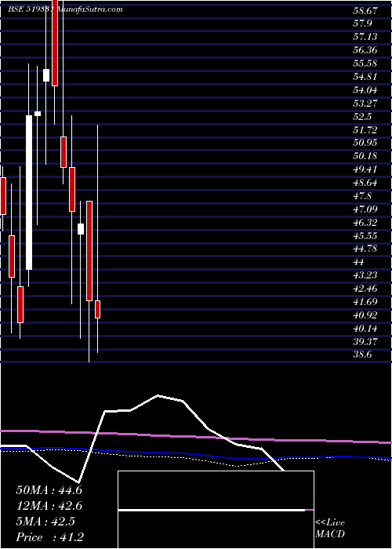Click the 44.78 price axis label
This screenshot has width=392, height=549.
[x=365, y=249]
